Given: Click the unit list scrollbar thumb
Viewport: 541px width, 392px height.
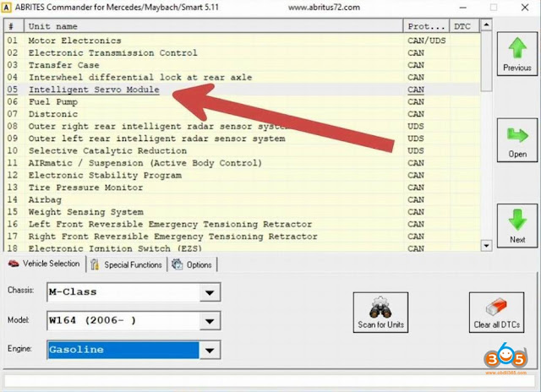Looking at the screenshot, I should [486, 61].
